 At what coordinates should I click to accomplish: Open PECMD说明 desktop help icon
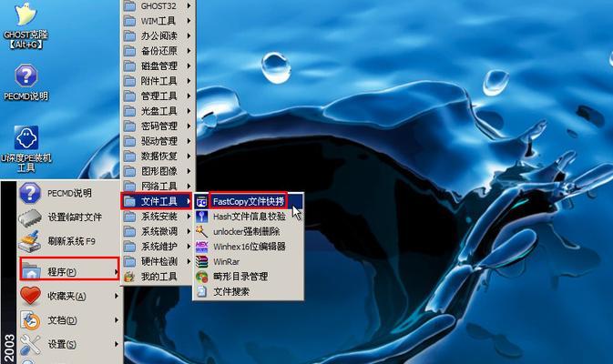coord(26,76)
